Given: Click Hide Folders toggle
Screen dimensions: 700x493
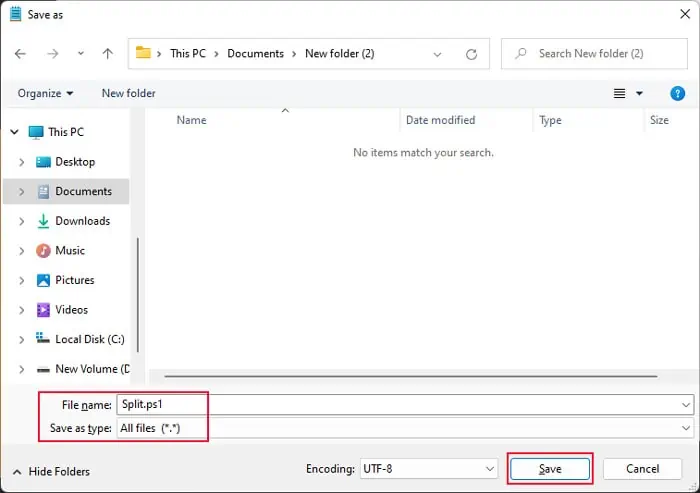Looking at the screenshot, I should pyautogui.click(x=51, y=472).
